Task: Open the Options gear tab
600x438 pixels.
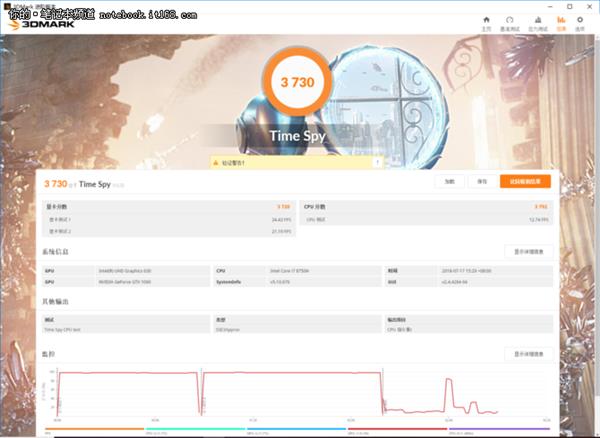Action: 580,23
